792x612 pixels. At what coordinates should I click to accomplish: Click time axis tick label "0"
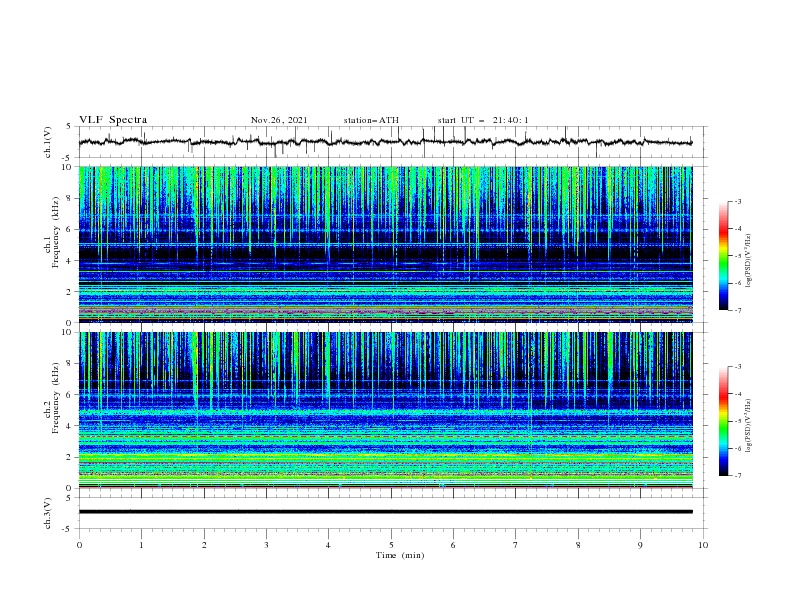point(79,545)
